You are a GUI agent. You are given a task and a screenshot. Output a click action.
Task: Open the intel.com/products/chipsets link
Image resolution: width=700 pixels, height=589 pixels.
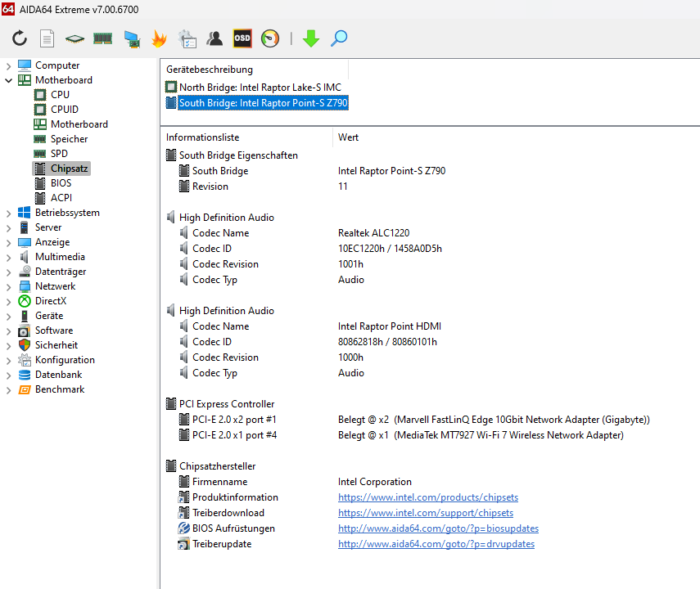pyautogui.click(x=427, y=497)
